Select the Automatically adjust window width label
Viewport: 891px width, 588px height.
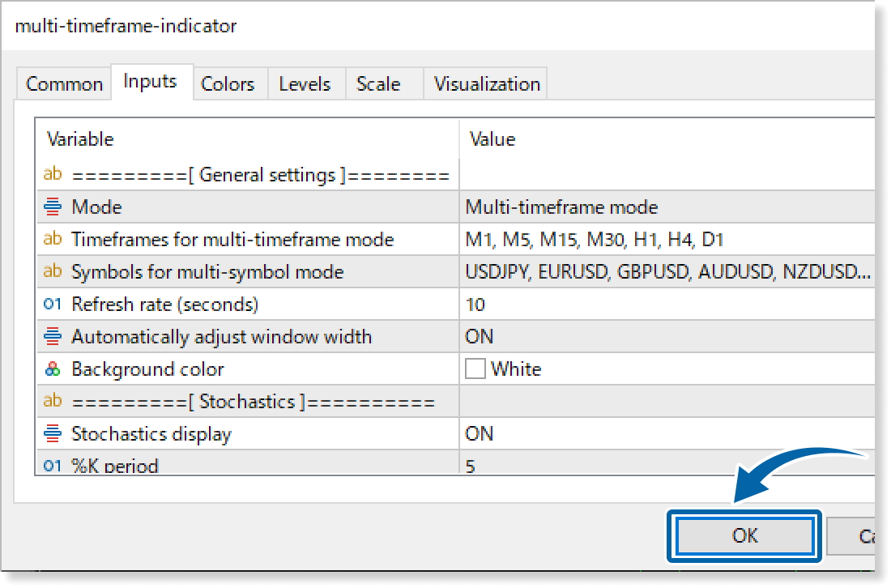coord(222,337)
